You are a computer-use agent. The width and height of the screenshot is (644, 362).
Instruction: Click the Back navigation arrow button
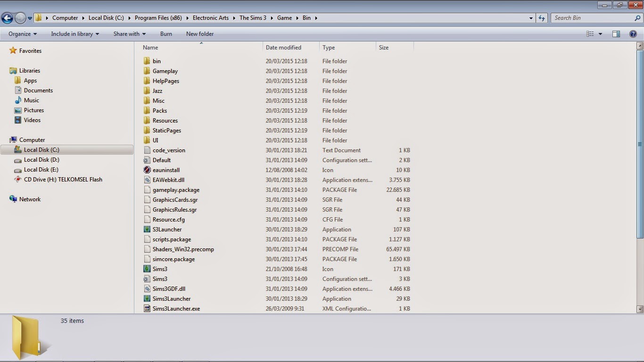click(7, 18)
